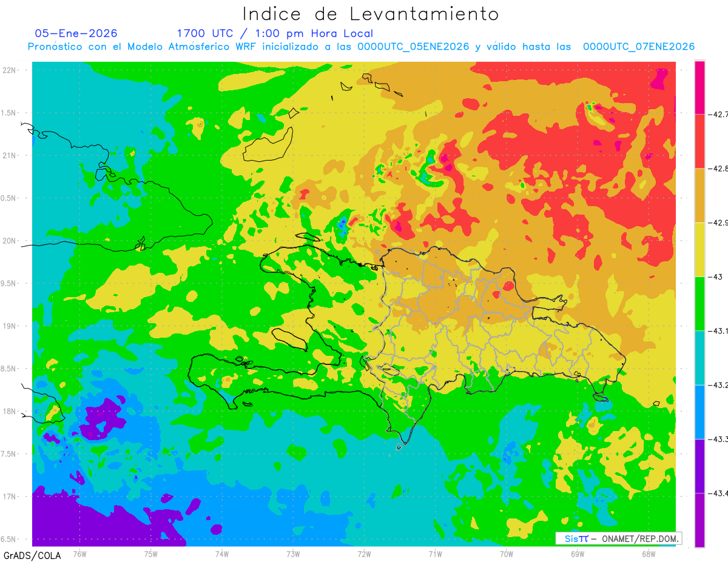The image size is (728, 562).
Task: Click the magenta swatch atop the color scale
Action: click(699, 87)
